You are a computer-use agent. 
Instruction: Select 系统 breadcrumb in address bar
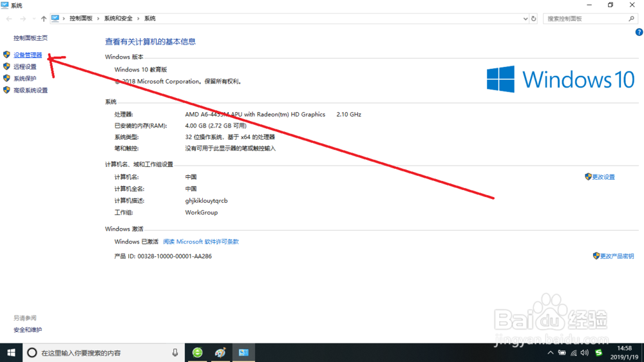point(150,19)
